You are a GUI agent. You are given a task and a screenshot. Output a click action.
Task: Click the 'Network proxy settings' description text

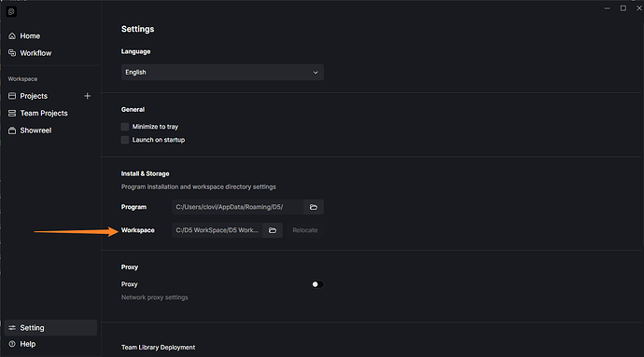154,297
